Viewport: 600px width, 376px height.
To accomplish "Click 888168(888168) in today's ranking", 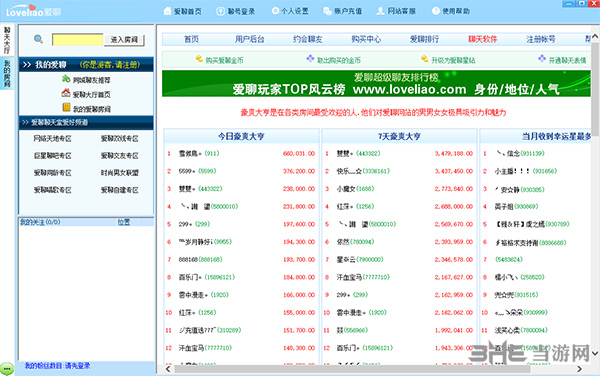I will (x=200, y=259).
